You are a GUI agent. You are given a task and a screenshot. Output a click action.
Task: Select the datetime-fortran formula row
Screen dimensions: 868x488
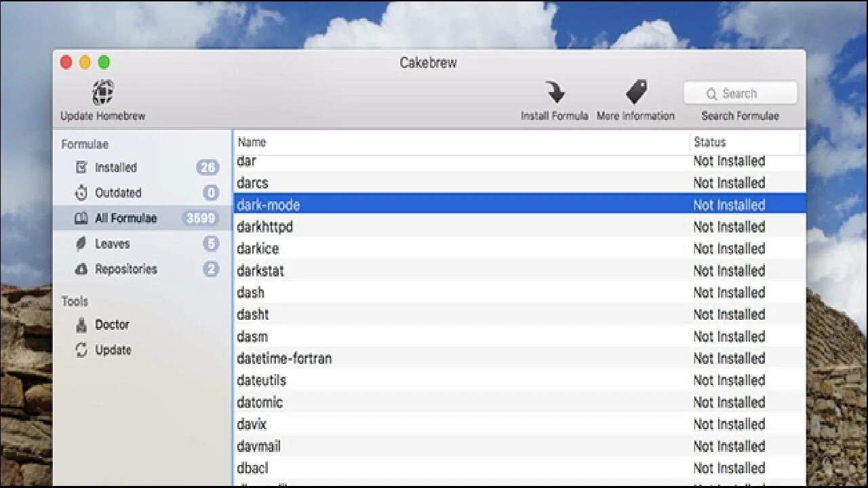[519, 359]
